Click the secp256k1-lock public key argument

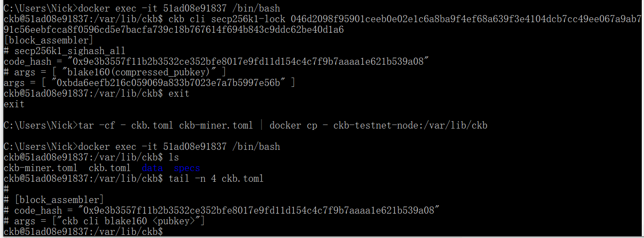(323, 24)
